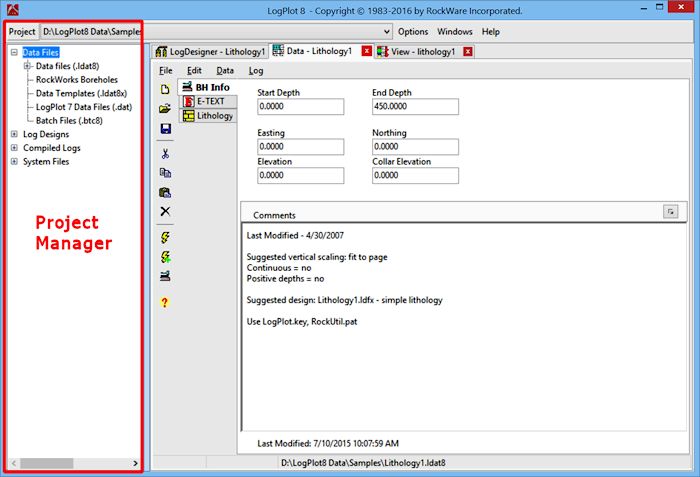Viewport: 700px width, 477px height.
Task: Click the New file icon in the toolbar
Action: (165, 89)
